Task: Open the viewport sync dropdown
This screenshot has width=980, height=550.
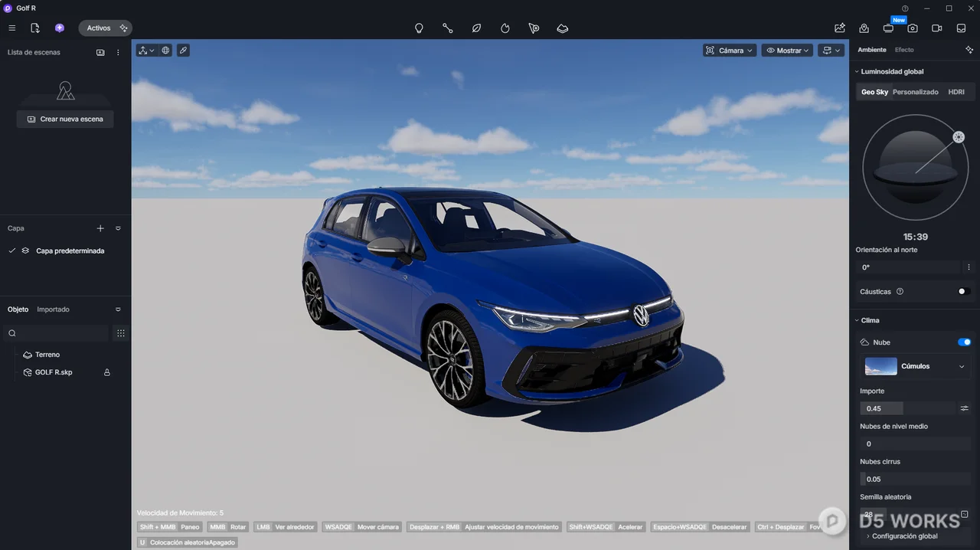Action: tap(830, 50)
